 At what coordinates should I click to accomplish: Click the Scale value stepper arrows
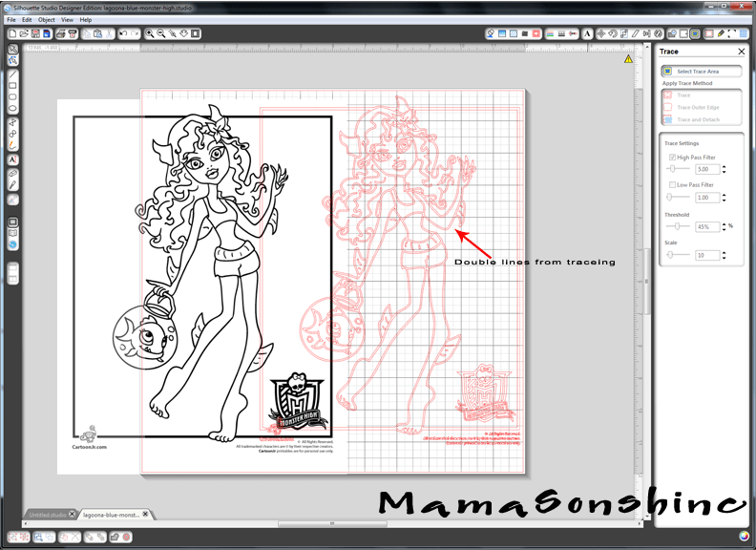[724, 255]
